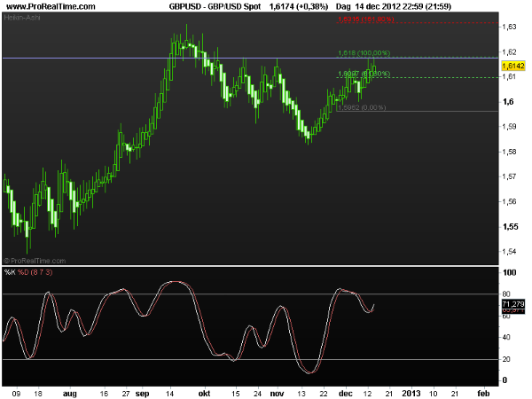Click the 40 level on stochastic axis

[506, 337]
